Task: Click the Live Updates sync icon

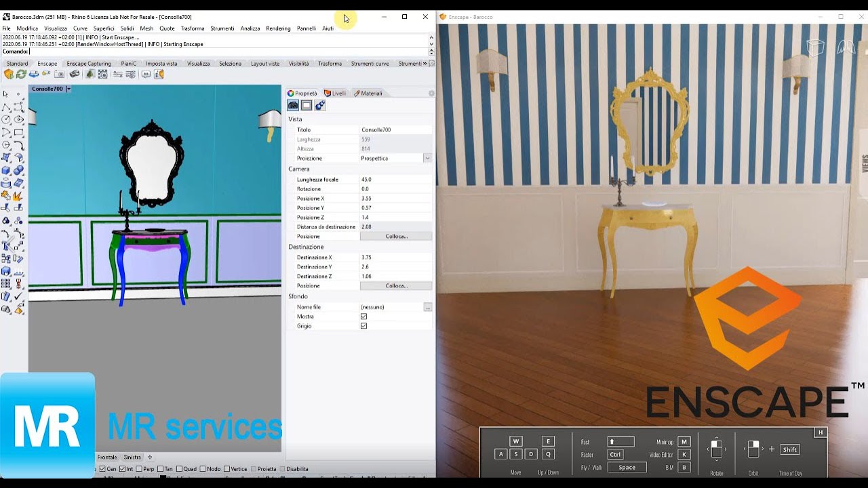Action: click(21, 74)
